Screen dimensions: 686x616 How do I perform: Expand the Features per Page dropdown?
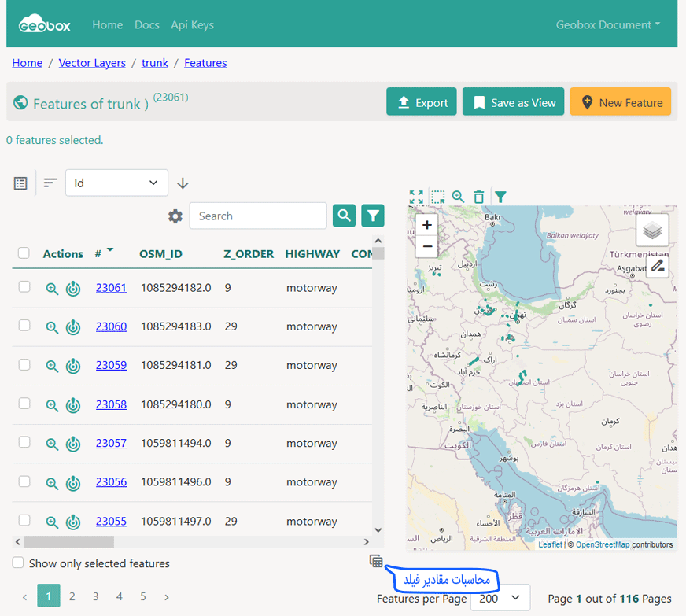coord(500,599)
